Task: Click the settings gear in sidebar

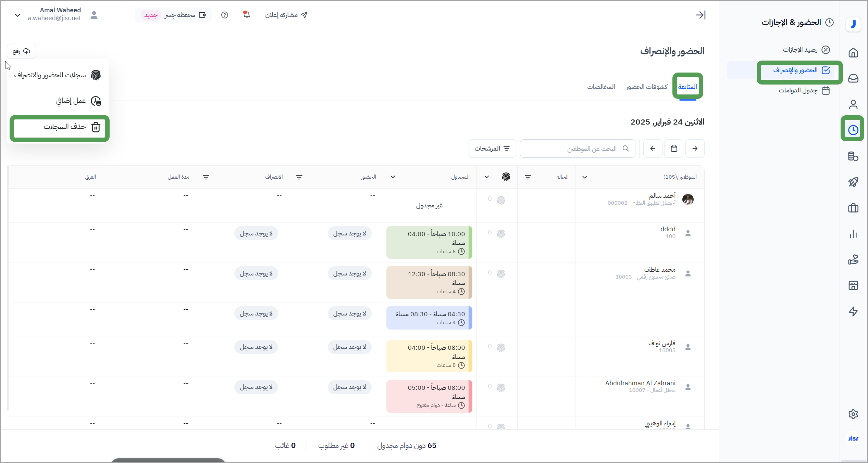Action: [x=853, y=414]
